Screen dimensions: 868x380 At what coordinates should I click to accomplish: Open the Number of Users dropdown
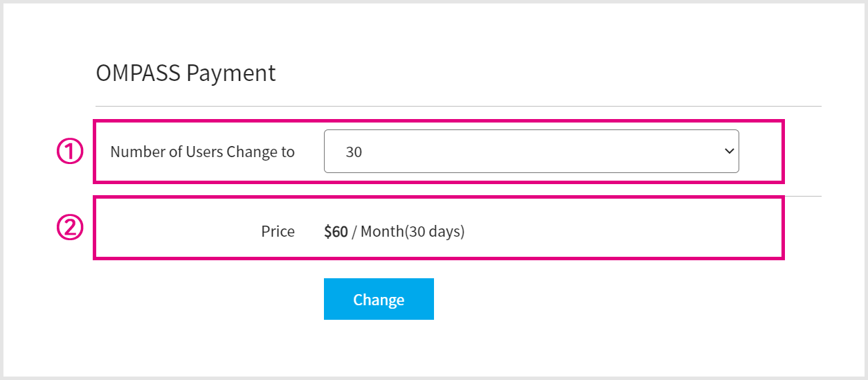click(531, 152)
